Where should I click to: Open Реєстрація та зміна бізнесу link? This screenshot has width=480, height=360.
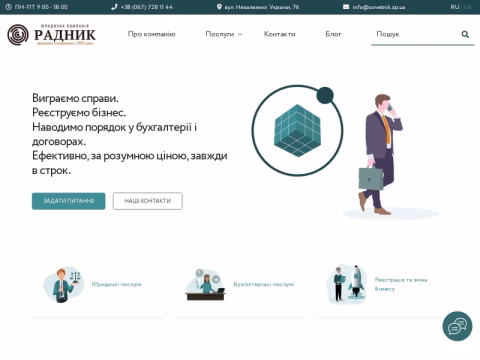click(401, 284)
